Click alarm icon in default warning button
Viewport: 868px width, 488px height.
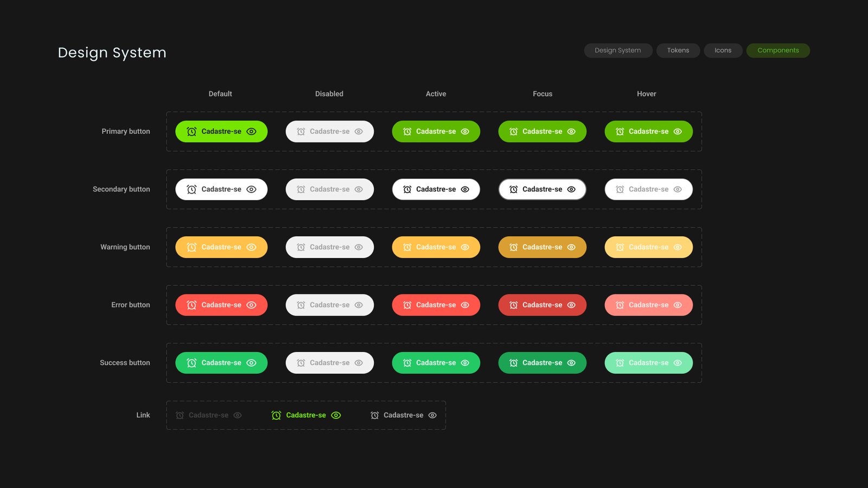[192, 247]
